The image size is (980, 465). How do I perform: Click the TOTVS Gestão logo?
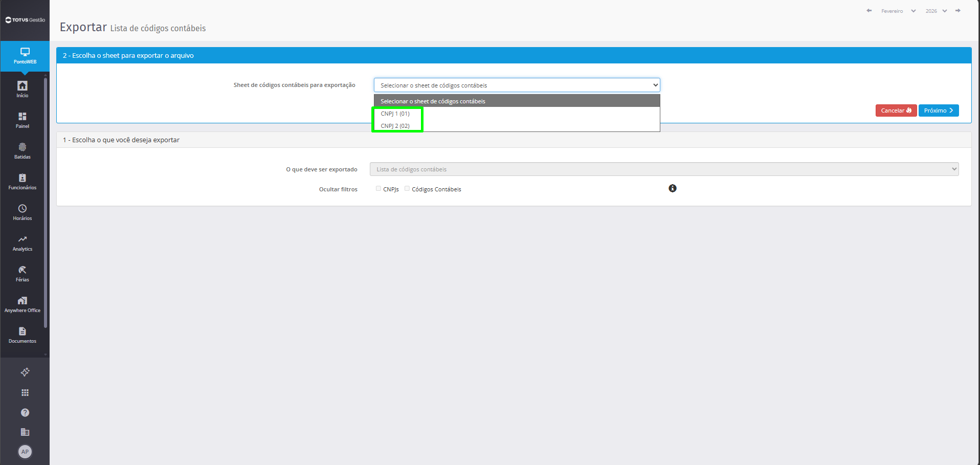tap(25, 20)
